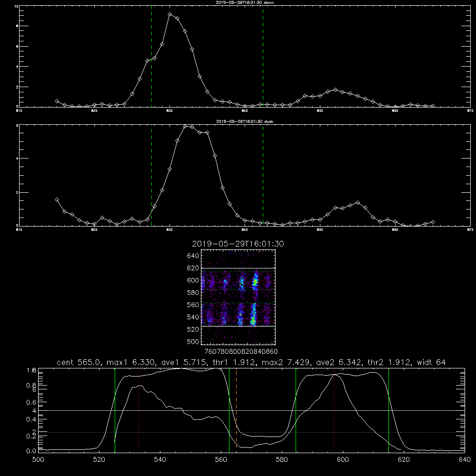Click the 520 label beside spectral image
The width and height of the screenshot is (476, 476).
point(193,329)
